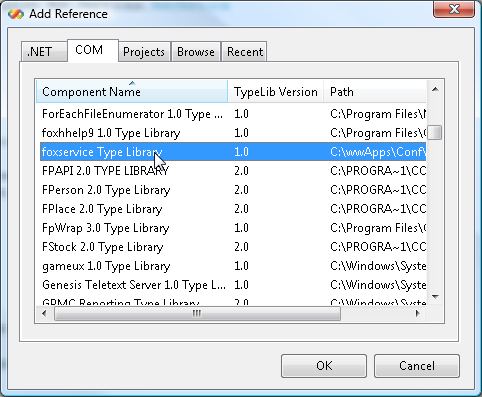Open the Projects tab
Image resolution: width=482 pixels, height=397 pixels.
[144, 52]
